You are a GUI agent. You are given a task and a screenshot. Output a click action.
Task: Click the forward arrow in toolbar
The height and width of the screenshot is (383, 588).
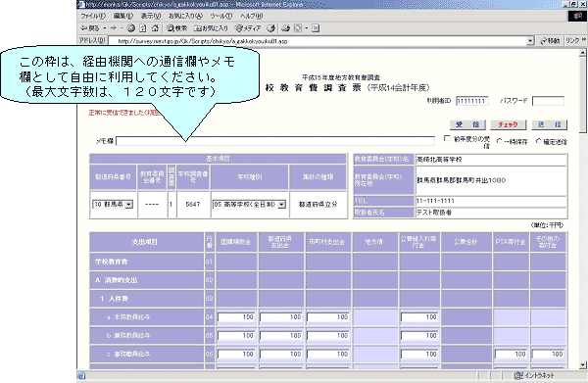pyautogui.click(x=114, y=28)
